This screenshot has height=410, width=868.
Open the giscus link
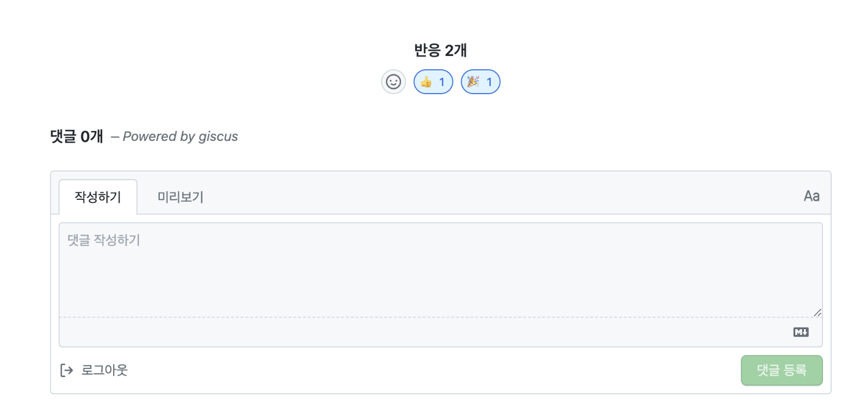tap(218, 137)
